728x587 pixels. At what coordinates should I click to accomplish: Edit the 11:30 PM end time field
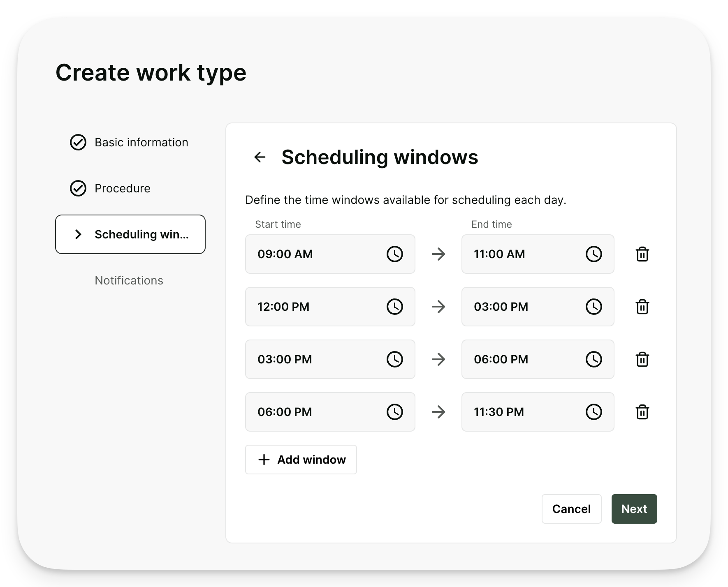(538, 412)
